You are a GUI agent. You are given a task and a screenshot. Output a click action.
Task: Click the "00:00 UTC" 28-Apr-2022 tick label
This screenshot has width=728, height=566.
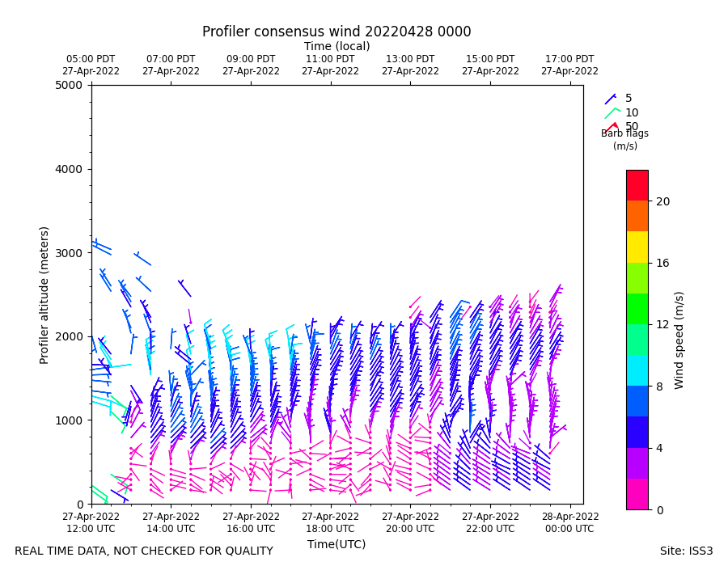point(569,529)
